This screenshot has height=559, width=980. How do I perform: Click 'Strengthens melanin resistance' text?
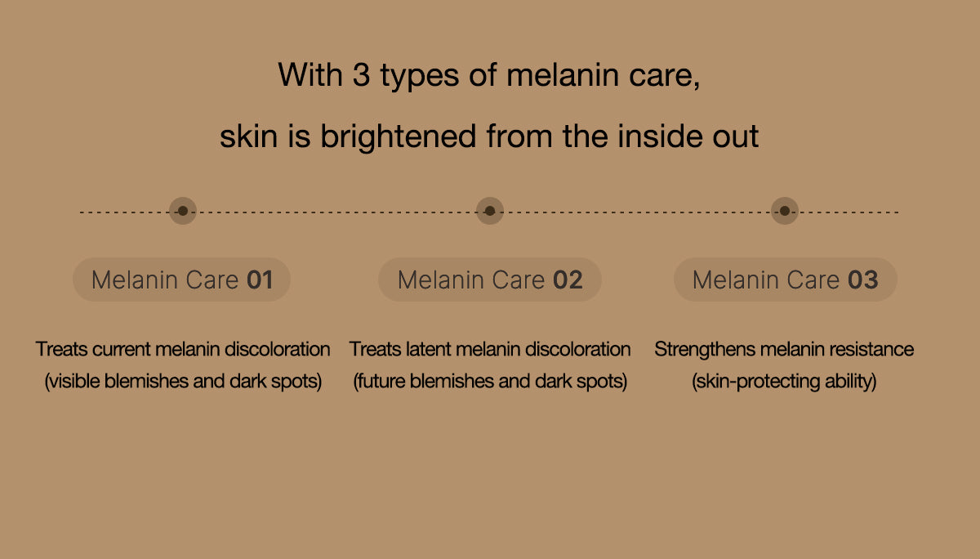click(x=784, y=349)
